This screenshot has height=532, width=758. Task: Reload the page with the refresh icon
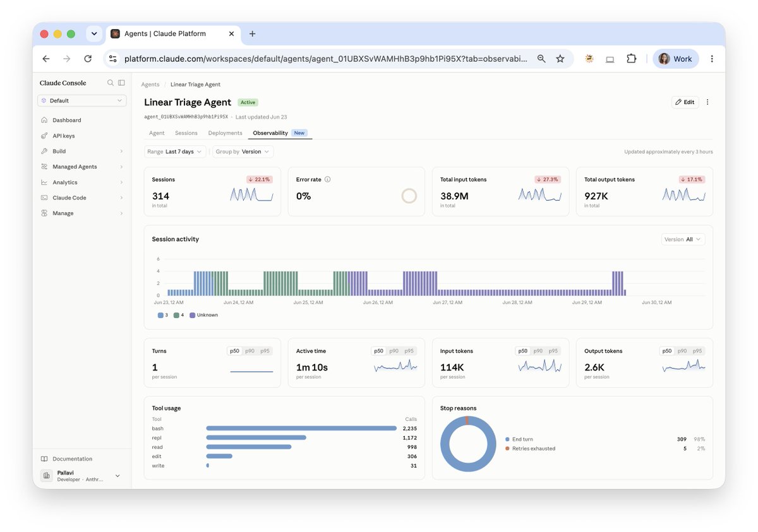pyautogui.click(x=88, y=59)
